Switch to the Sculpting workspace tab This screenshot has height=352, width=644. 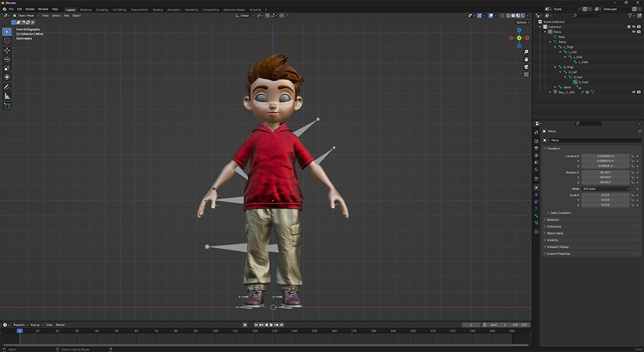(102, 9)
